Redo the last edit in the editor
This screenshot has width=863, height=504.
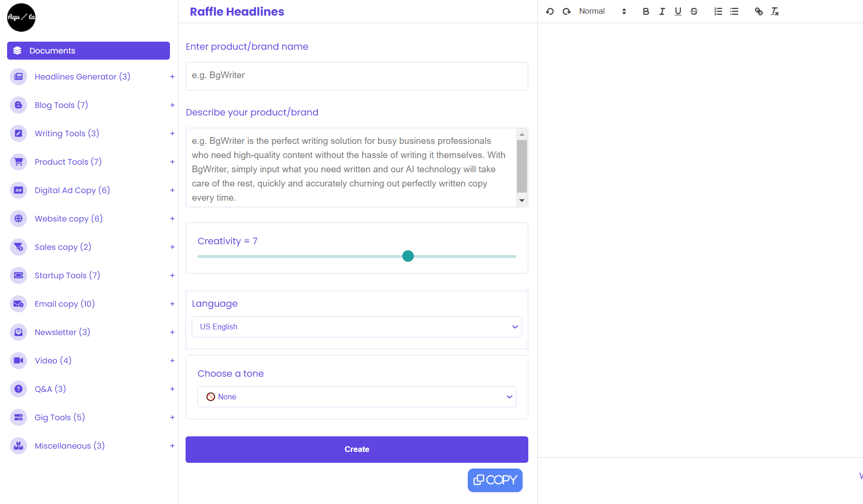pyautogui.click(x=566, y=11)
